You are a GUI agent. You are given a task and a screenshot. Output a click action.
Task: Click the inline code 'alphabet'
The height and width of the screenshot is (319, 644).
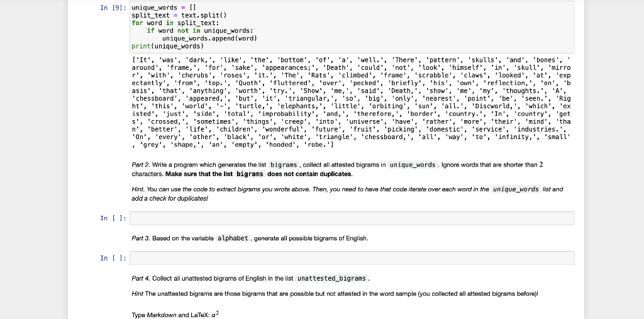point(233,238)
